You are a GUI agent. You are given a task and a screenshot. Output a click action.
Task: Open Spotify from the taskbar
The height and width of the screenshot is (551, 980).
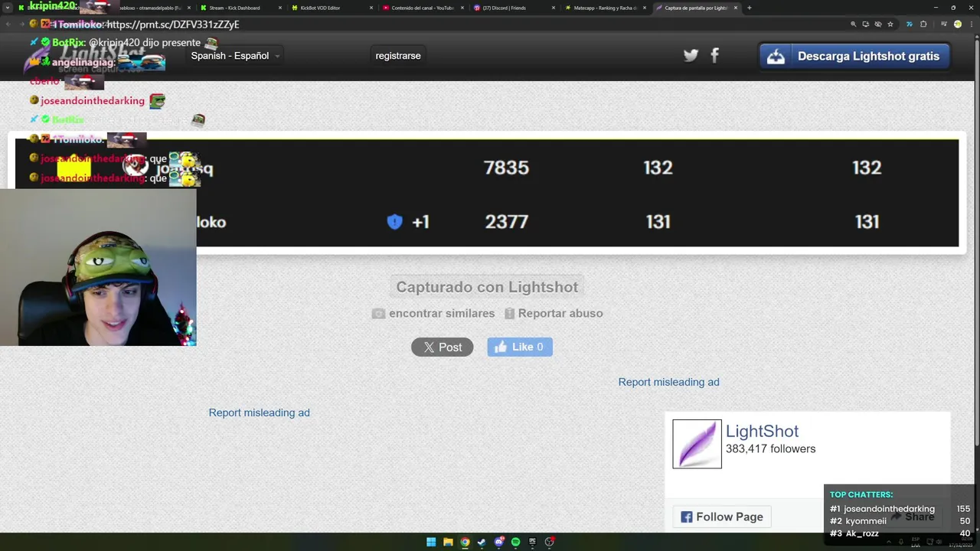(x=515, y=542)
